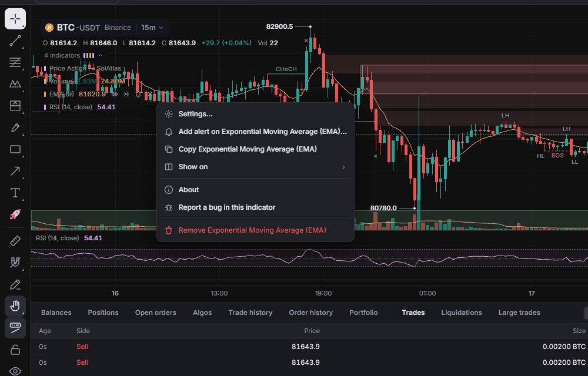Viewport: 588px width, 376px height.
Task: Click the 80780.0 low price label
Action: click(x=383, y=208)
